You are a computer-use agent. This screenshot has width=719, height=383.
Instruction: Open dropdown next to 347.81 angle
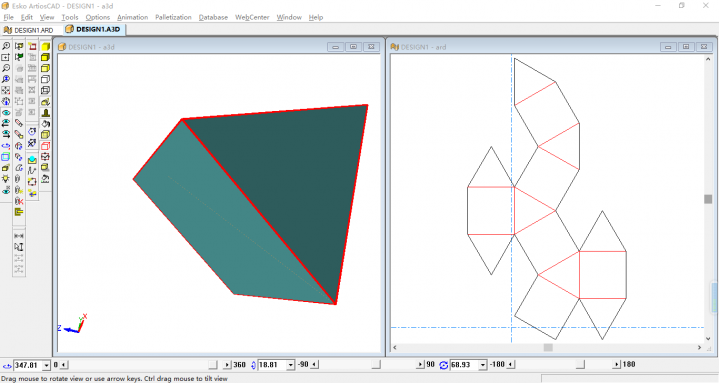[46, 365]
